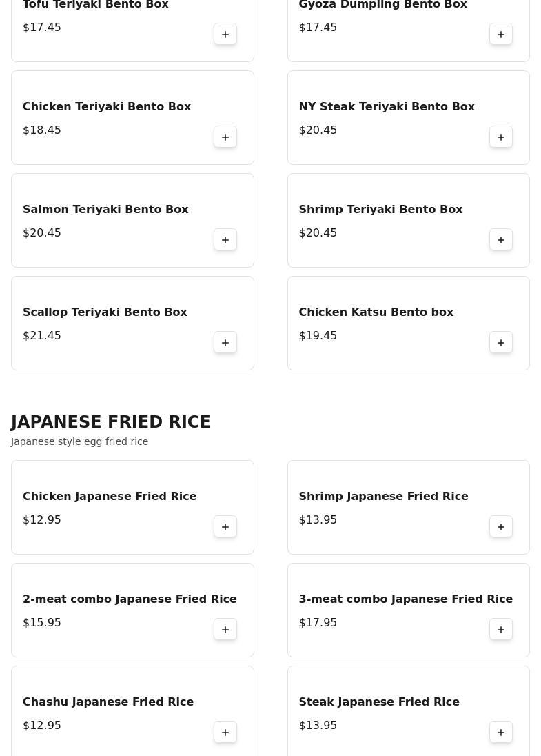This screenshot has width=541, height=756.
Task: Click plus icon for Chicken Teriyaki Bento Box
Action: click(225, 137)
